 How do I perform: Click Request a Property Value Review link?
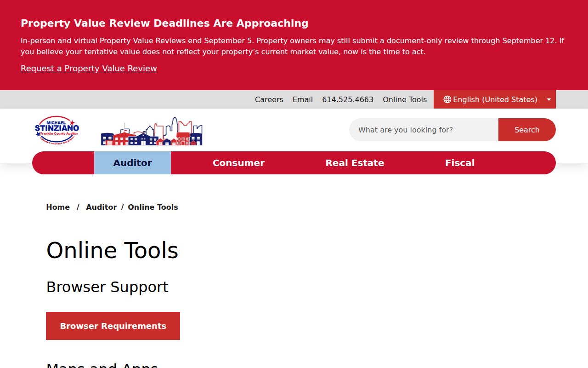(89, 69)
